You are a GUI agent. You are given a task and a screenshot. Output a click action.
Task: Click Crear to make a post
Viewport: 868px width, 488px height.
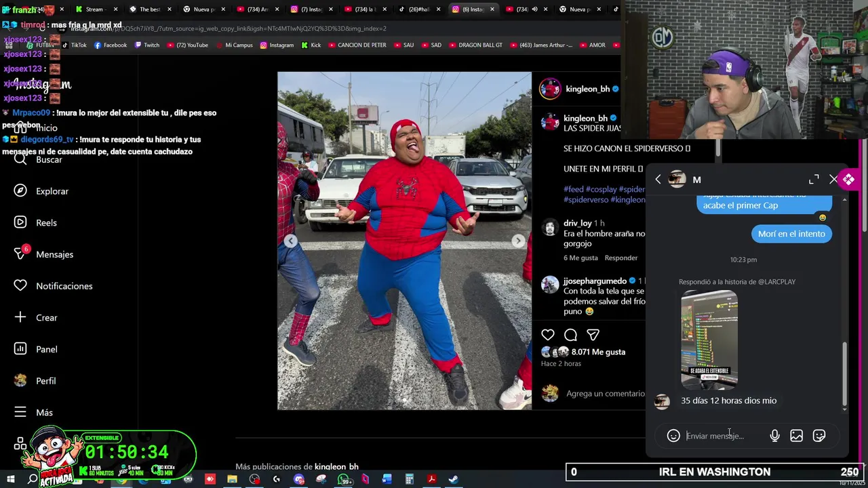(x=35, y=317)
